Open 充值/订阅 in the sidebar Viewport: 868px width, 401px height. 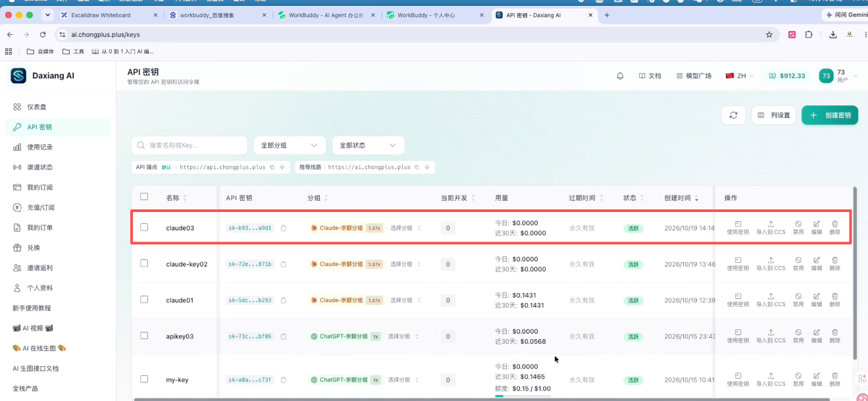click(57, 207)
